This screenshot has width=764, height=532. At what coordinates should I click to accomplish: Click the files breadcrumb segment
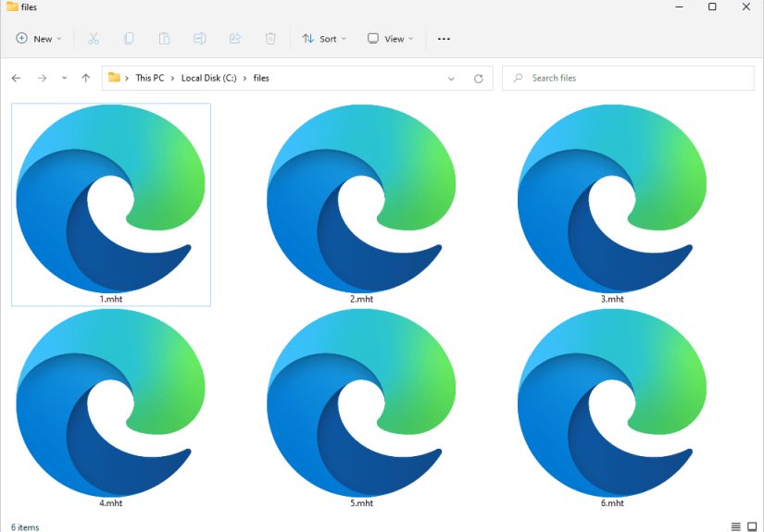[x=261, y=78]
